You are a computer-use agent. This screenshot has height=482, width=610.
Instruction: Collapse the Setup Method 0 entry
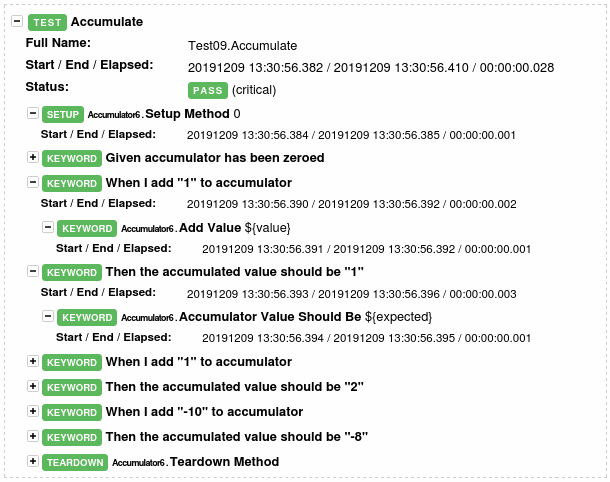(33, 113)
